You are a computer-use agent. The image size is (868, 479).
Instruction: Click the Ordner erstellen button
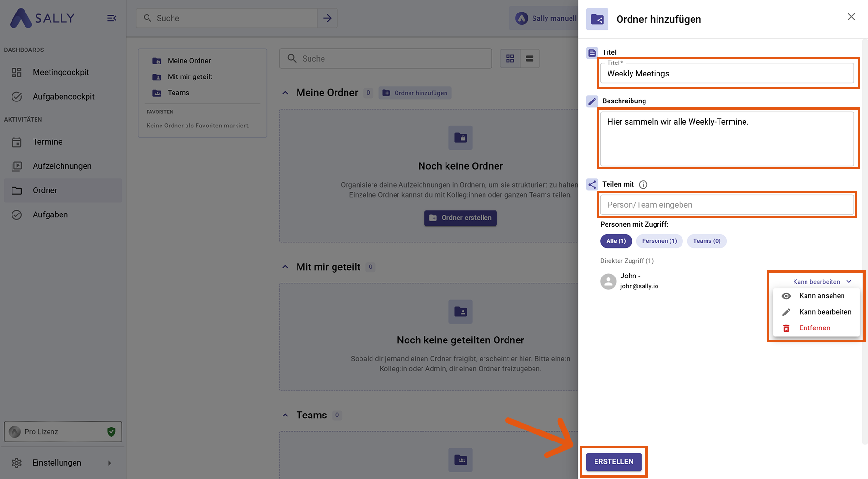[460, 218]
